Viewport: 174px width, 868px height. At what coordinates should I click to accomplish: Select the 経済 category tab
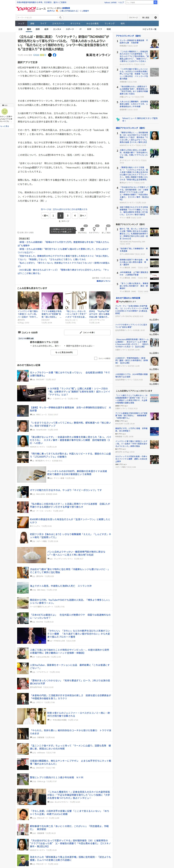click(46, 29)
